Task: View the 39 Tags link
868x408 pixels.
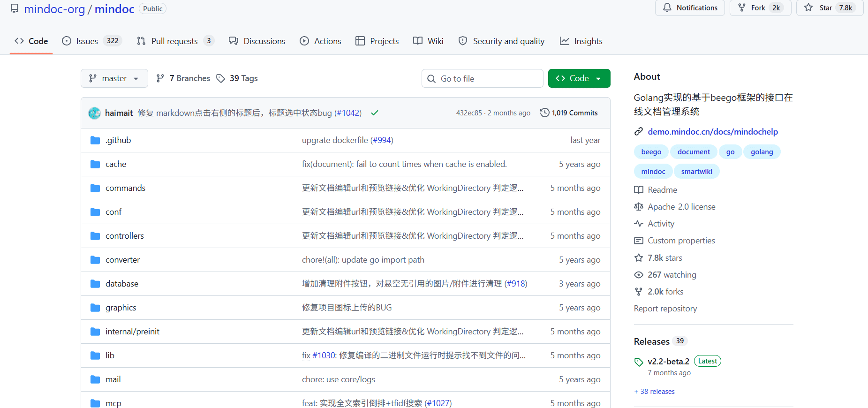Action: pos(237,78)
